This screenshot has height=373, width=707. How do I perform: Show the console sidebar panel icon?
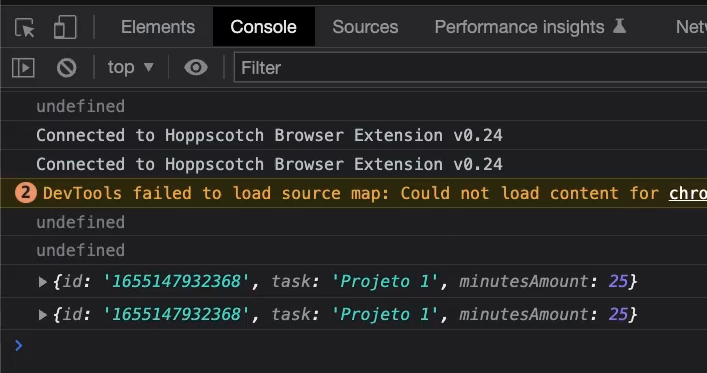[x=23, y=68]
